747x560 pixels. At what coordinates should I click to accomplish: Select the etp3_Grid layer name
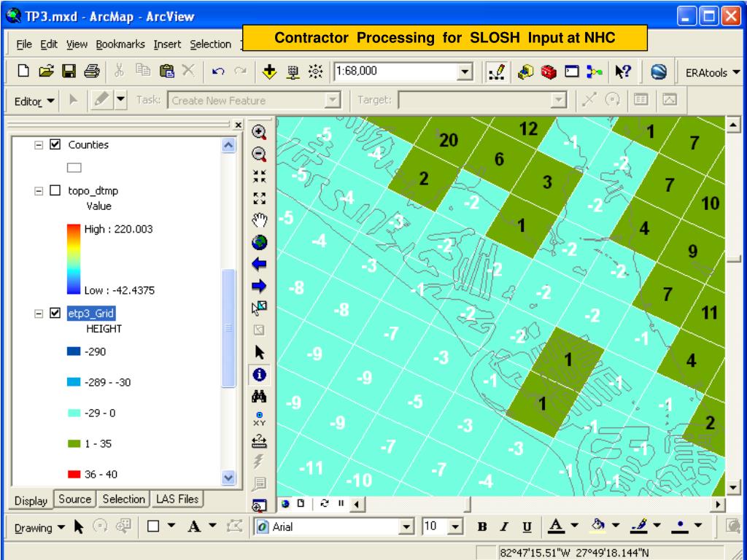click(x=91, y=314)
